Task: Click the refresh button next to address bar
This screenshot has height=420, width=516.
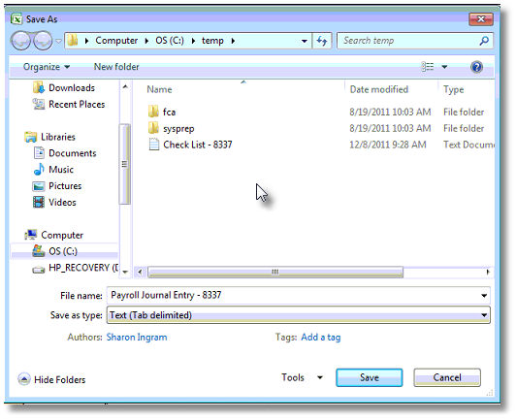Action: click(321, 41)
